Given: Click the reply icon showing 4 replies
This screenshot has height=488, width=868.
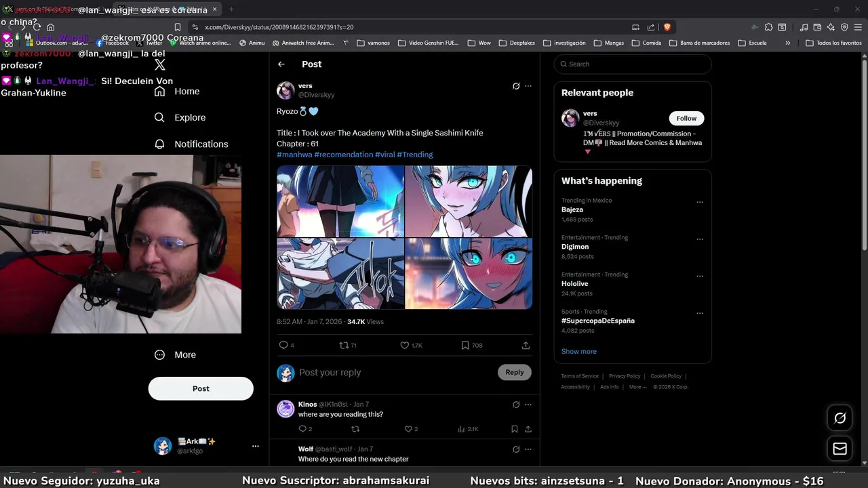Looking at the screenshot, I should click(x=283, y=345).
